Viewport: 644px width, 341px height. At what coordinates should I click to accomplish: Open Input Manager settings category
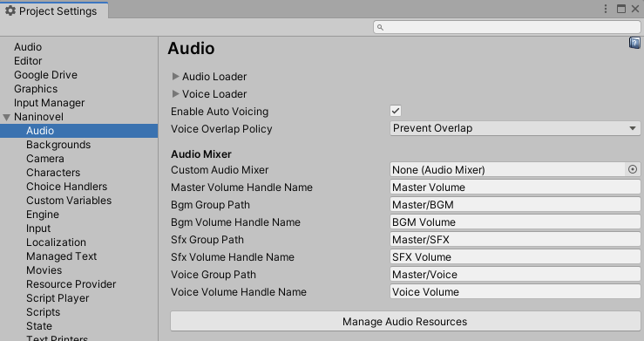pyautogui.click(x=50, y=103)
